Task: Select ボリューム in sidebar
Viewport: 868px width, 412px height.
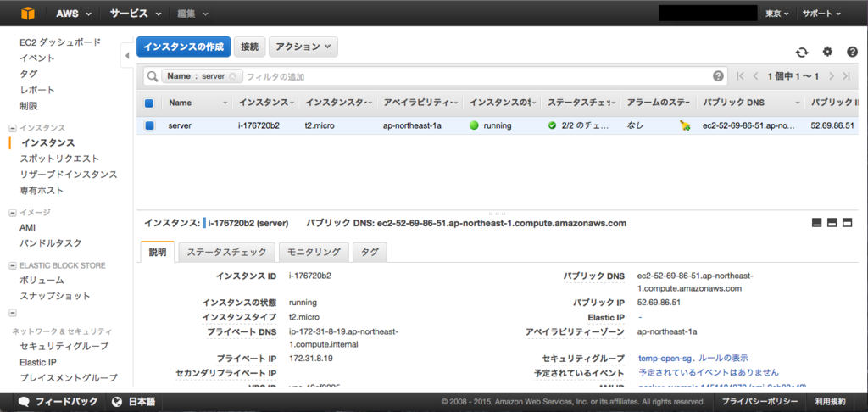Action: 42,281
